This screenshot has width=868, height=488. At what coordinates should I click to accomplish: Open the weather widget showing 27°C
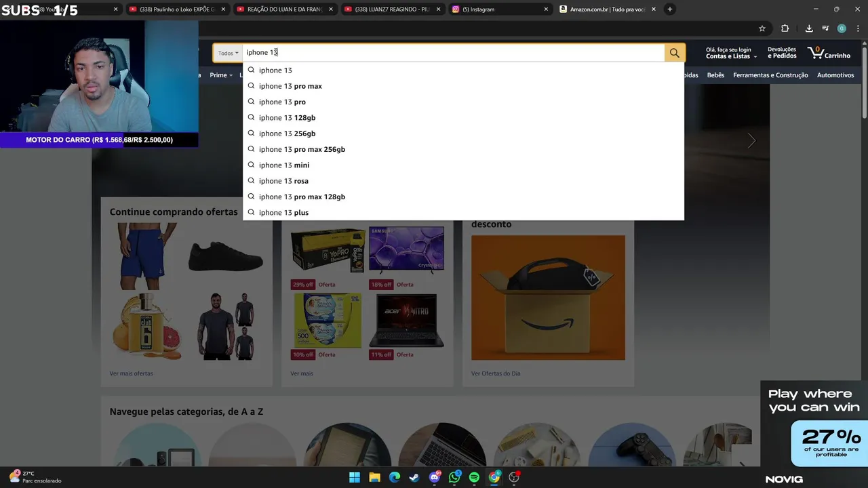click(x=35, y=476)
